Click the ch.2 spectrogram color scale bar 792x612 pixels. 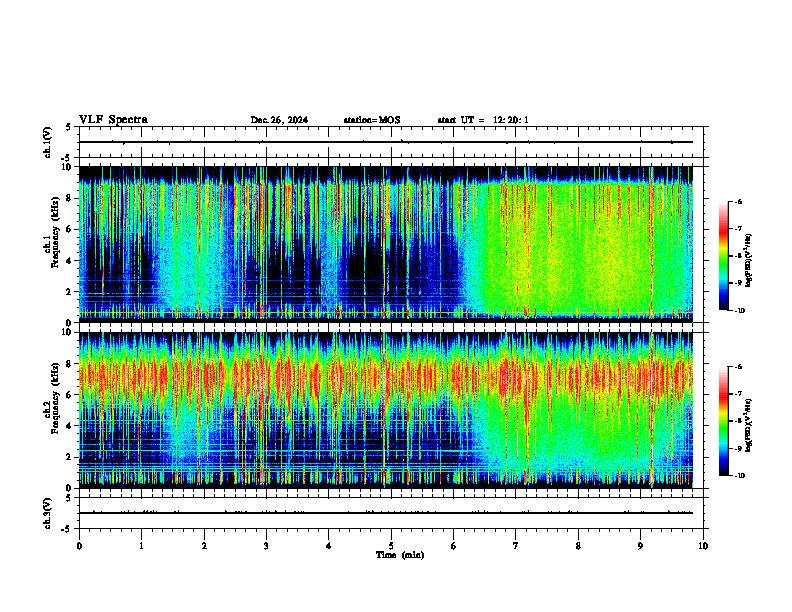pyautogui.click(x=724, y=421)
